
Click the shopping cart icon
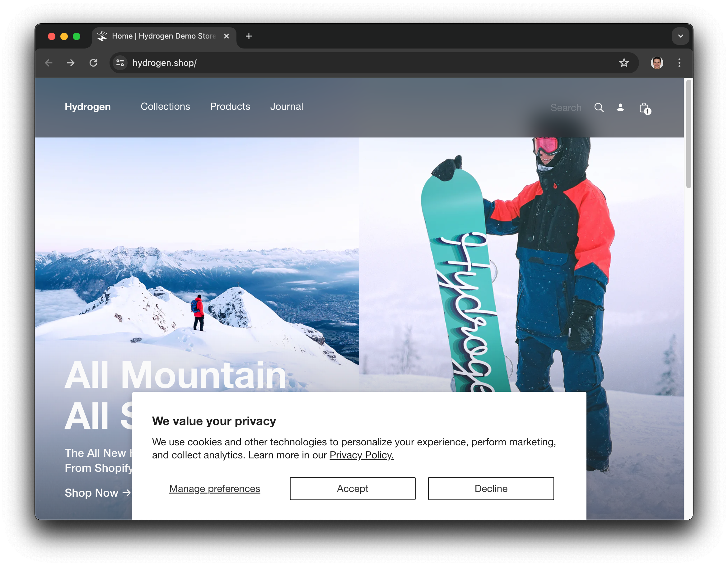(x=644, y=107)
